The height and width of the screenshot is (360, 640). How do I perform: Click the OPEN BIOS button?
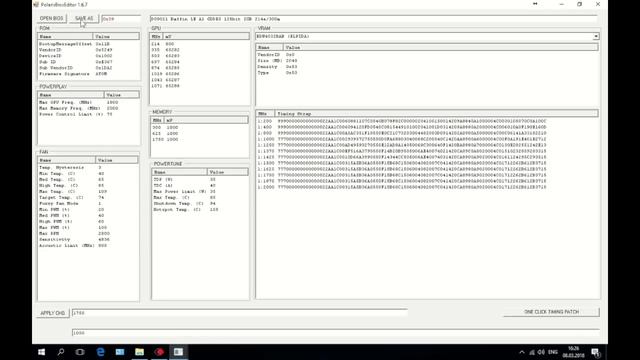[x=51, y=18]
